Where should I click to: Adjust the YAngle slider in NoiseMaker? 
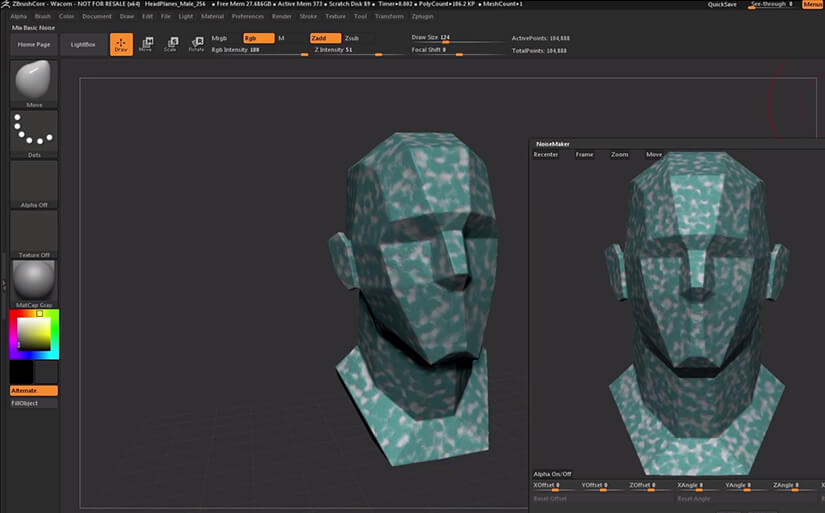[747, 486]
